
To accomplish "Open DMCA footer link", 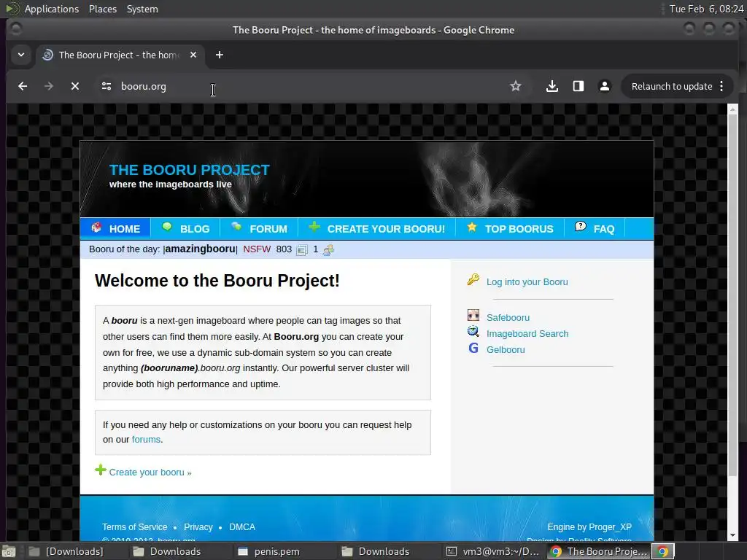I will click(242, 527).
